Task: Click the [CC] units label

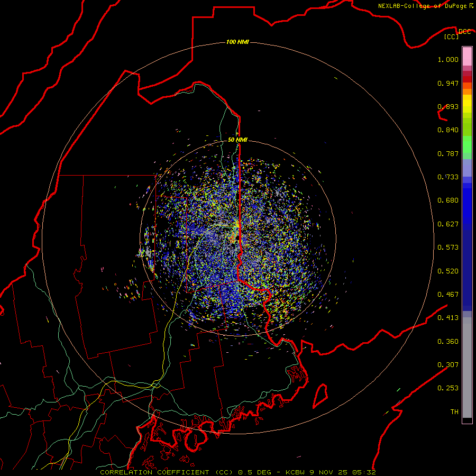Action: [452, 36]
